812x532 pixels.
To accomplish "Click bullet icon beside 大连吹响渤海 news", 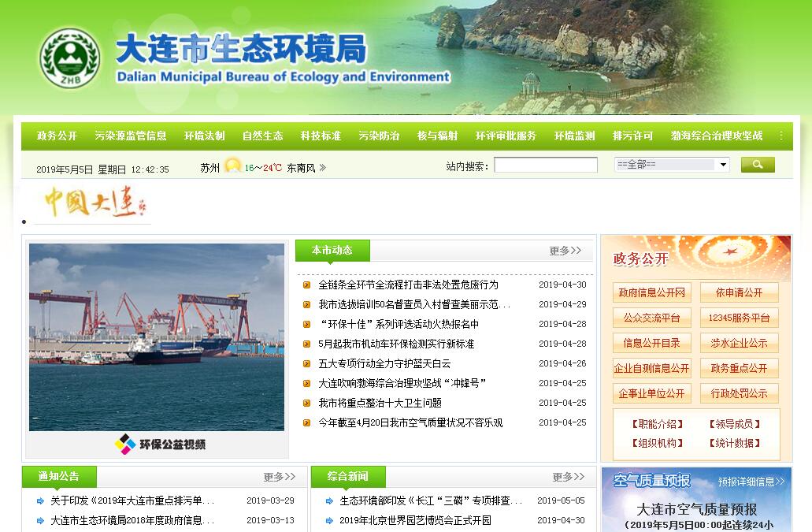I will point(306,383).
